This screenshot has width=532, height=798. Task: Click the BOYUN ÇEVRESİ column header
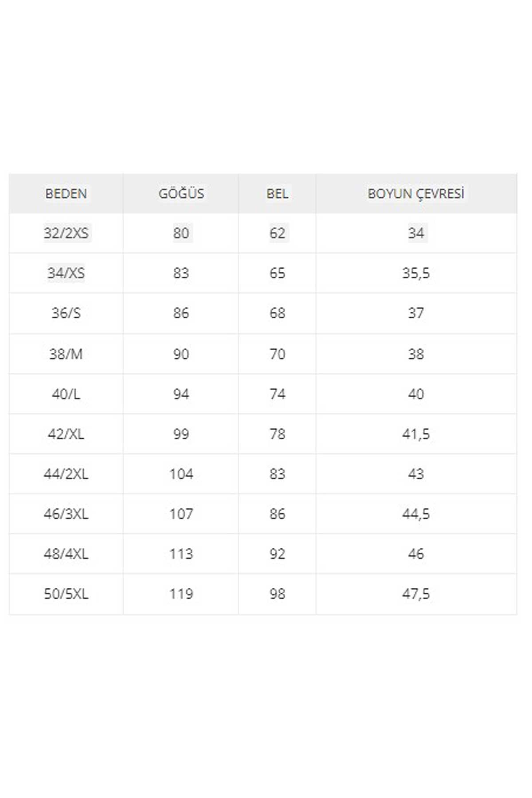pyautogui.click(x=416, y=194)
